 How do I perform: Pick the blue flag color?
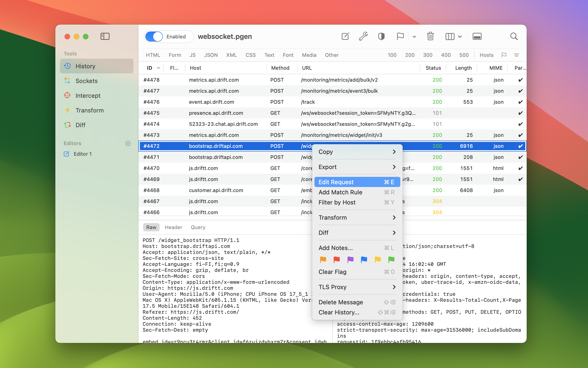click(364, 260)
